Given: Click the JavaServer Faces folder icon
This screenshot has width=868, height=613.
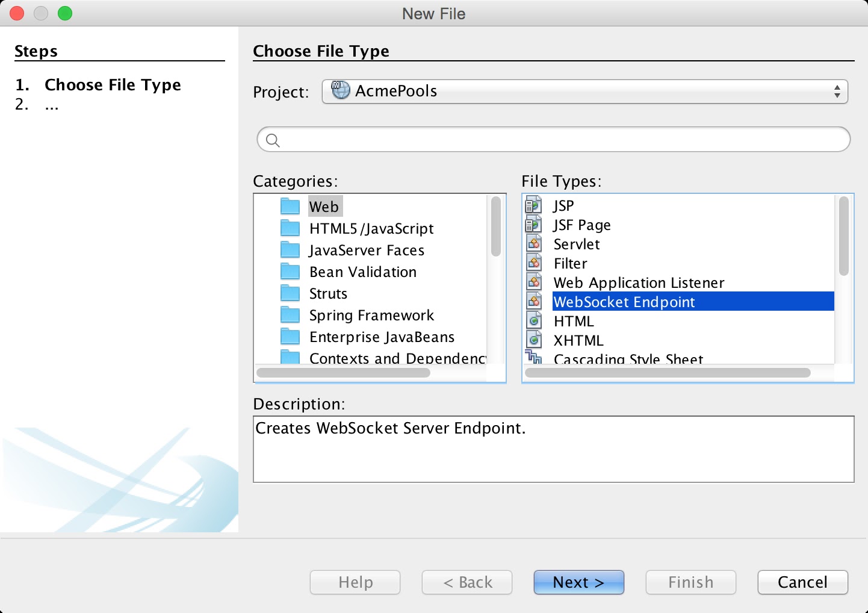Looking at the screenshot, I should [x=290, y=250].
